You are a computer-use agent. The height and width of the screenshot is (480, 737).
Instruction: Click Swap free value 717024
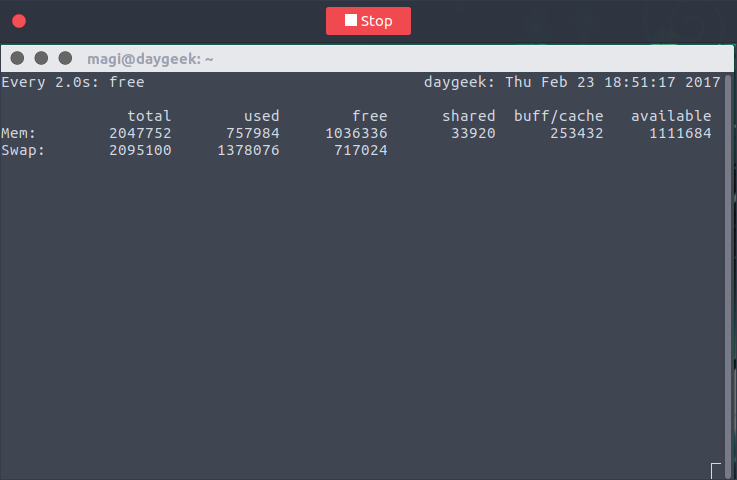pos(361,150)
